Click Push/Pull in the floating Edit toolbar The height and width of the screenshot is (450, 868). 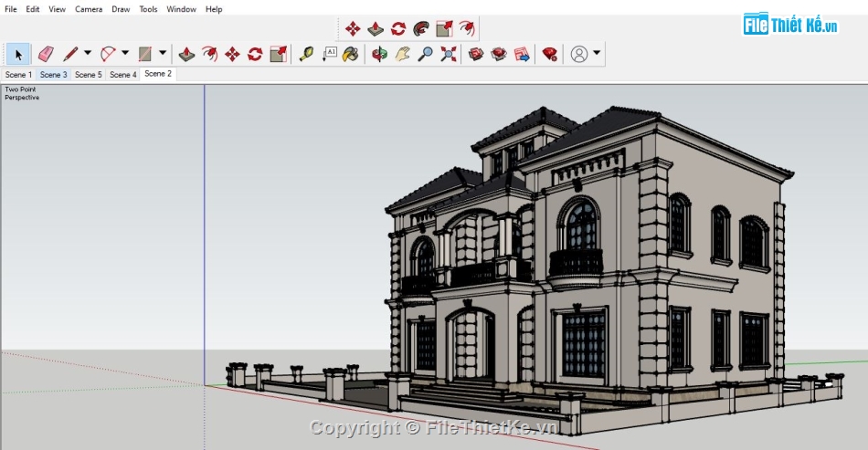[x=376, y=28]
